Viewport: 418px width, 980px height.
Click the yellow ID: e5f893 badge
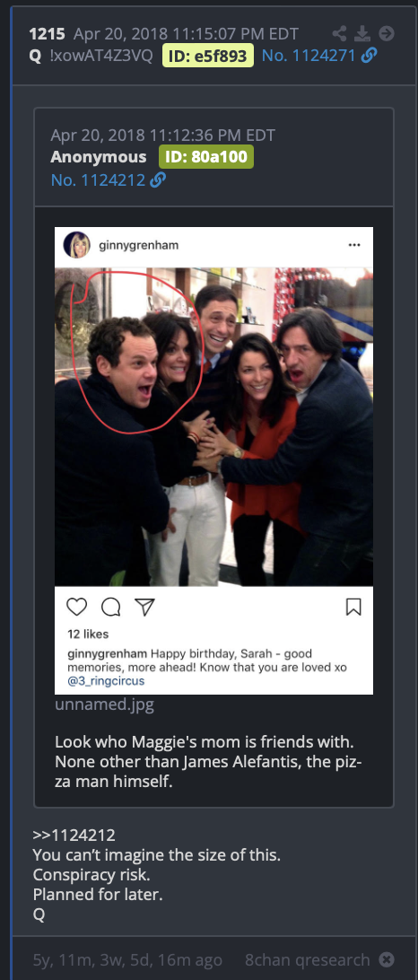click(208, 56)
